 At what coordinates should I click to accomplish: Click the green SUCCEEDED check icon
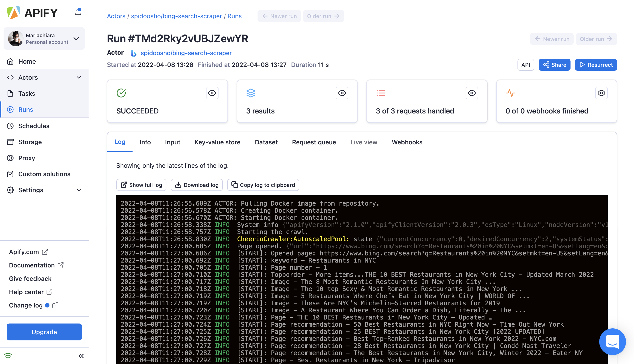121,93
